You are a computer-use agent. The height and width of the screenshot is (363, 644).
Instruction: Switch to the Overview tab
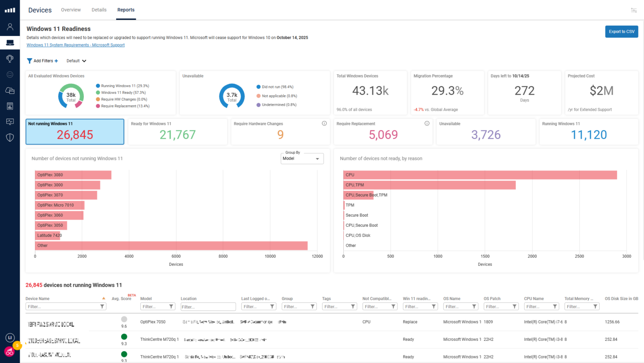[70, 10]
